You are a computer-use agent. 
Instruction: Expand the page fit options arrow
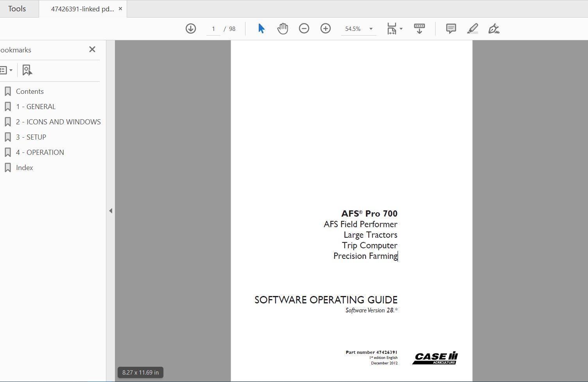401,29
